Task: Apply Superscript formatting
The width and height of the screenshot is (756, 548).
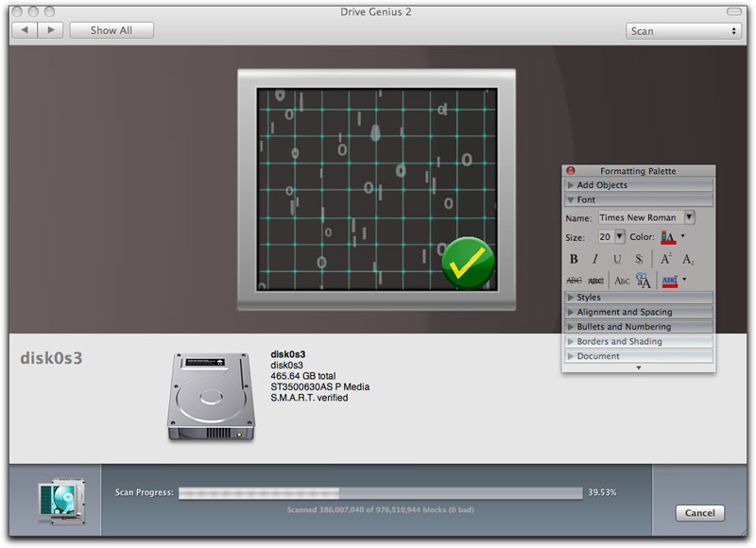Action: [666, 259]
